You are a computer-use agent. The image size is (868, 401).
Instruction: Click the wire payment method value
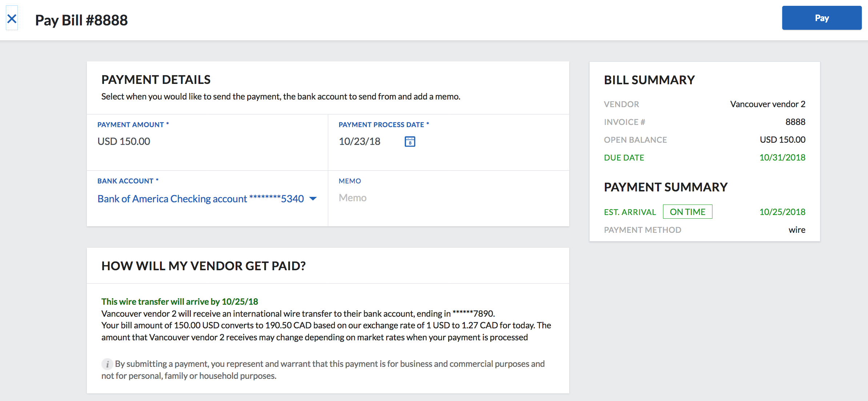[x=797, y=230]
